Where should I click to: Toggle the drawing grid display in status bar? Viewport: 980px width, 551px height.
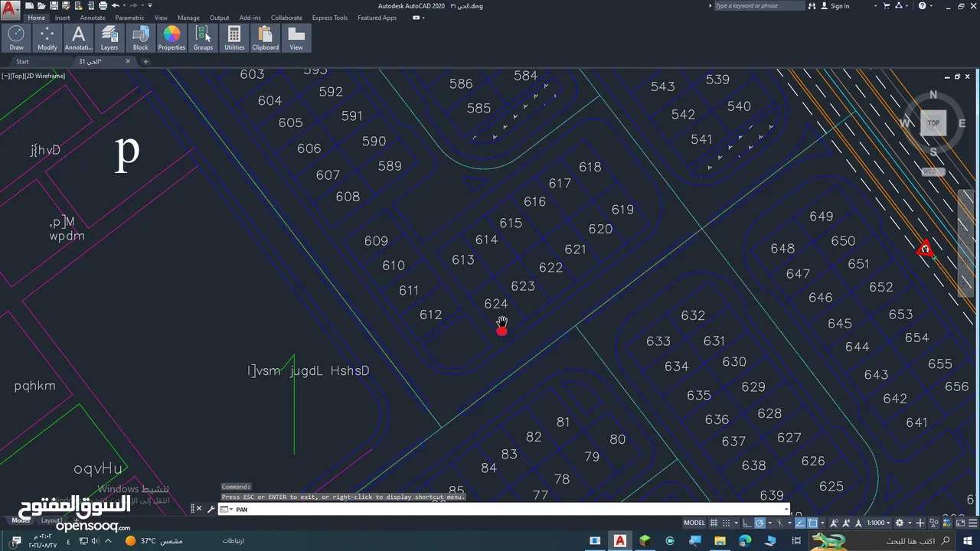[714, 523]
